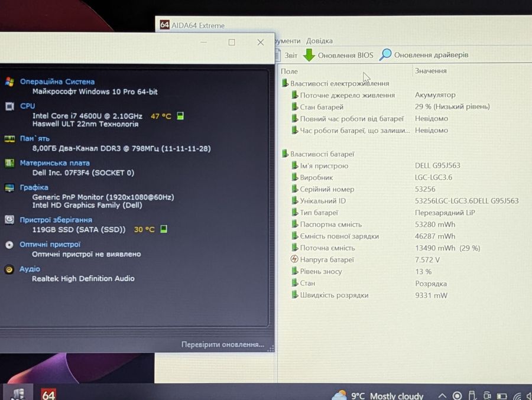
Task: Expand the system tray hidden icons chevron
Action: [x=442, y=396]
